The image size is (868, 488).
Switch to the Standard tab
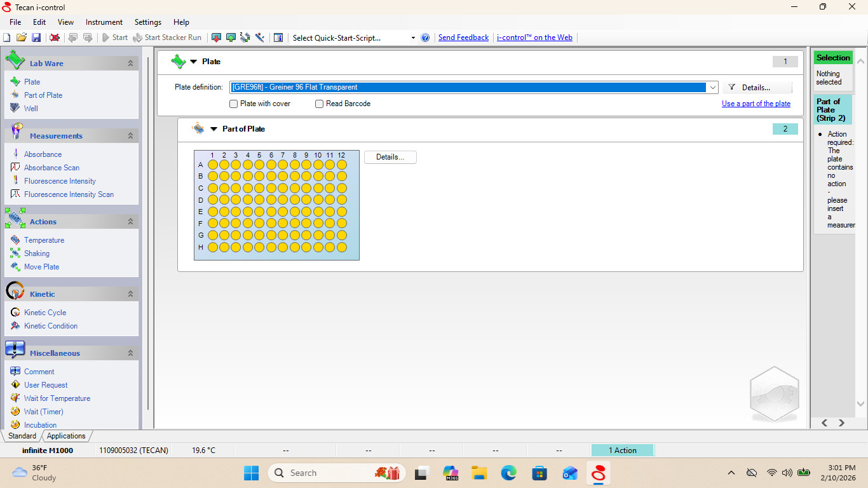22,436
